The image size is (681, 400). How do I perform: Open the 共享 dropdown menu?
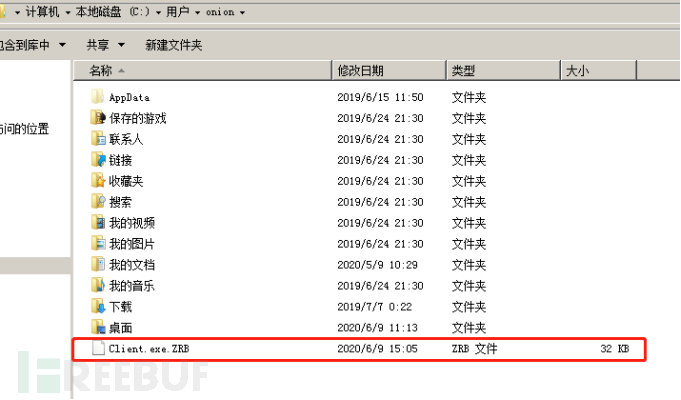point(105,45)
